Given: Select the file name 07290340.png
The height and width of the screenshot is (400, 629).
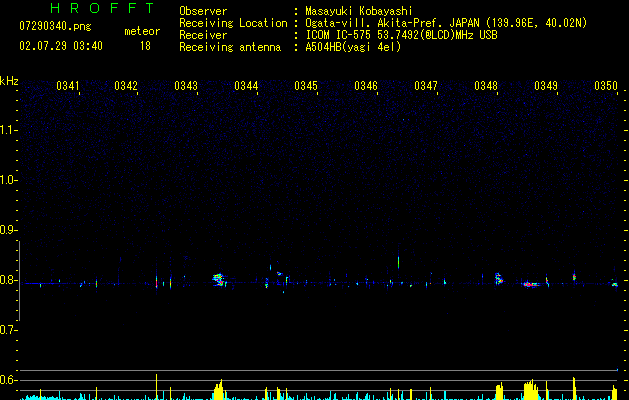Looking at the screenshot, I should (x=55, y=27).
